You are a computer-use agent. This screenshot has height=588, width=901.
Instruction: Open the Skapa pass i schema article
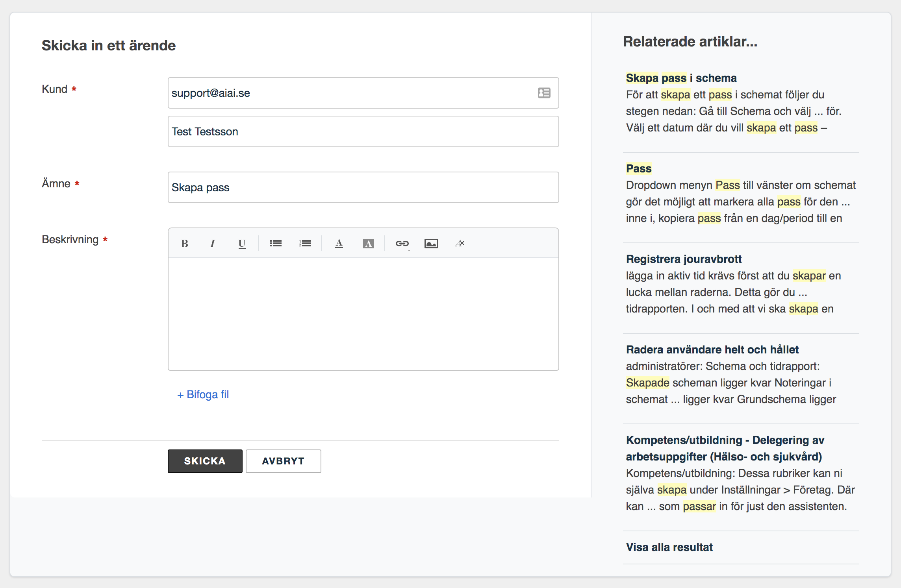pyautogui.click(x=681, y=78)
